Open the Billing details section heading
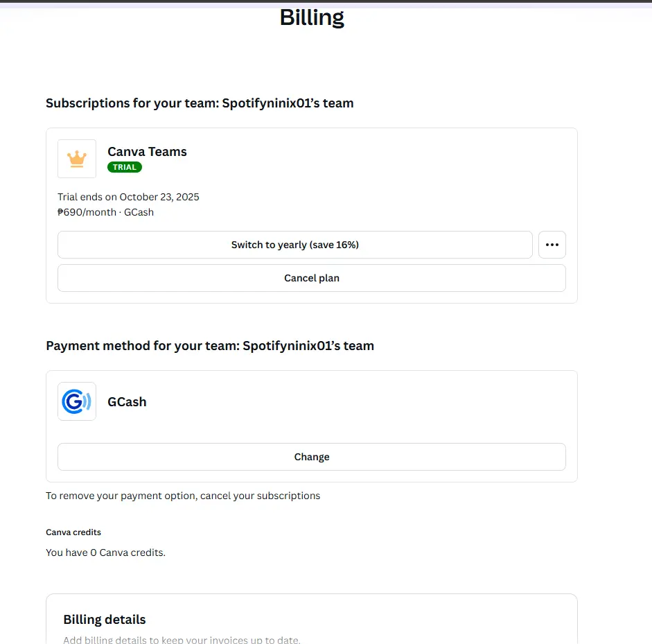Screen dimensions: 652x644 pyautogui.click(x=105, y=620)
